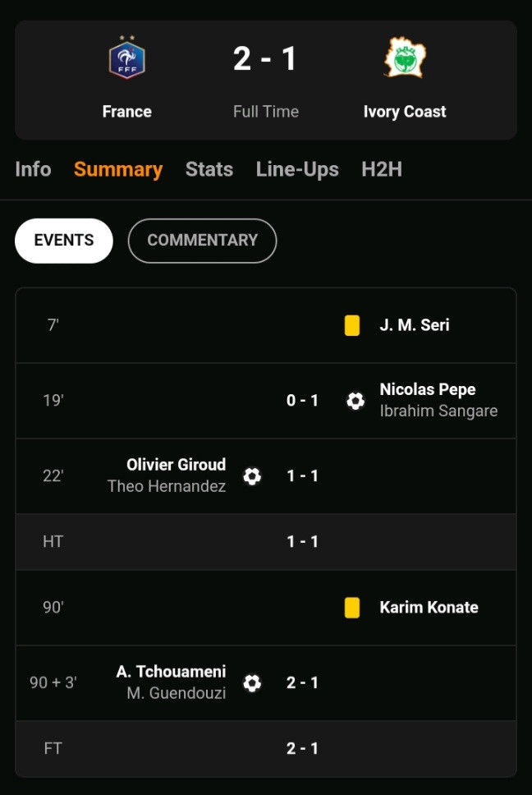The image size is (532, 795).
Task: Select J. M. Seri's yellow card icon
Action: (352, 325)
